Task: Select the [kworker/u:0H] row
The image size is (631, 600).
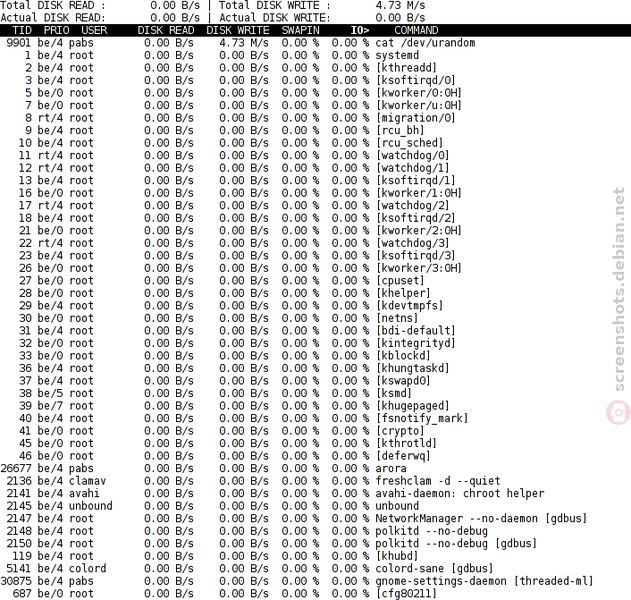Action: pyautogui.click(x=316, y=105)
